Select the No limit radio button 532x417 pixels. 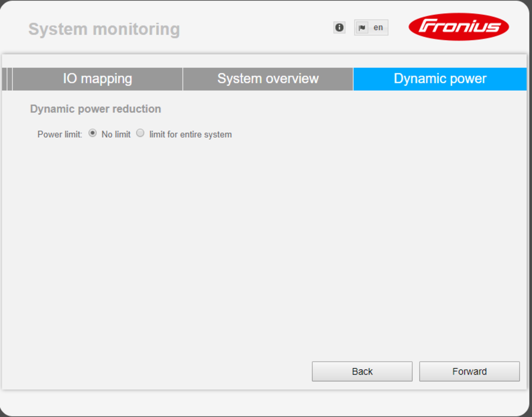[x=92, y=133]
